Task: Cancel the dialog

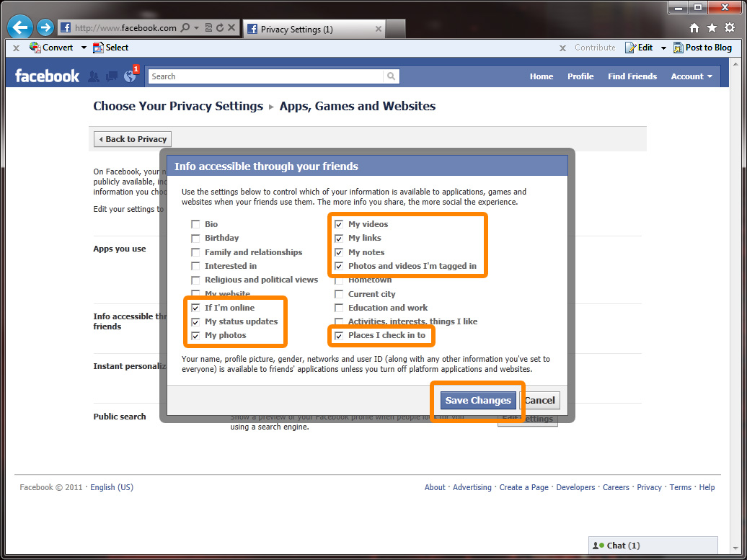Action: [539, 401]
